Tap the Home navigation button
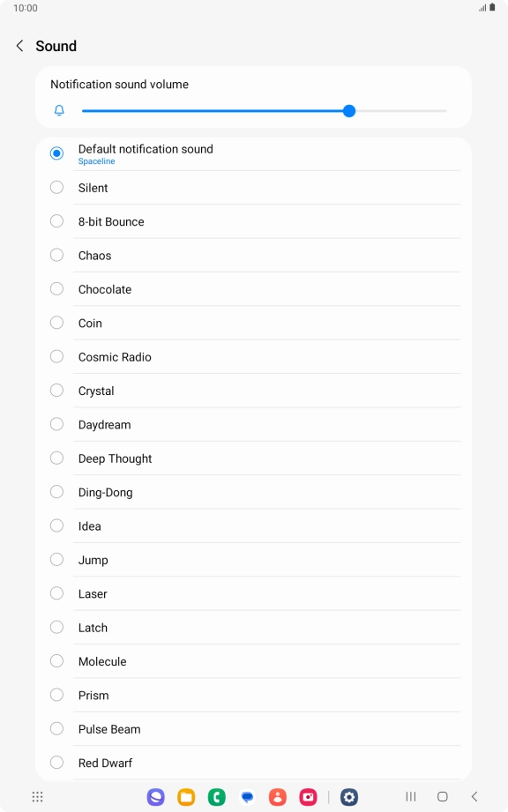Viewport: 508px width, 812px height. coord(442,796)
